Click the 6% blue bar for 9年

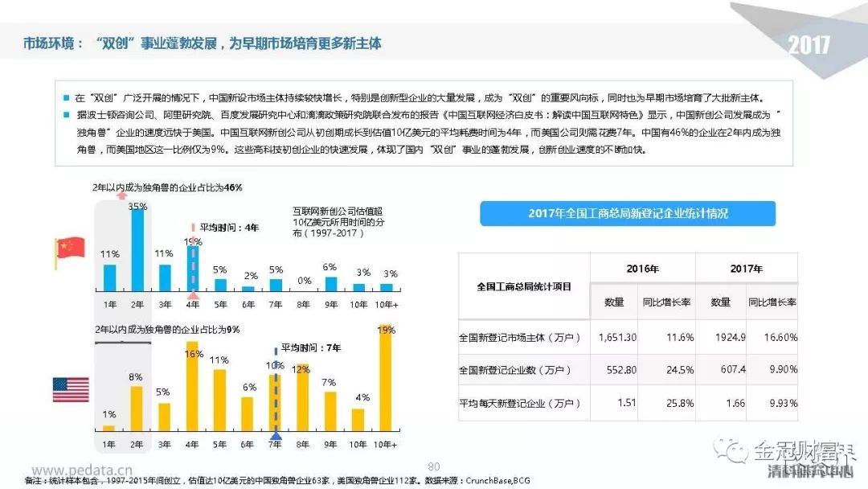tap(331, 284)
